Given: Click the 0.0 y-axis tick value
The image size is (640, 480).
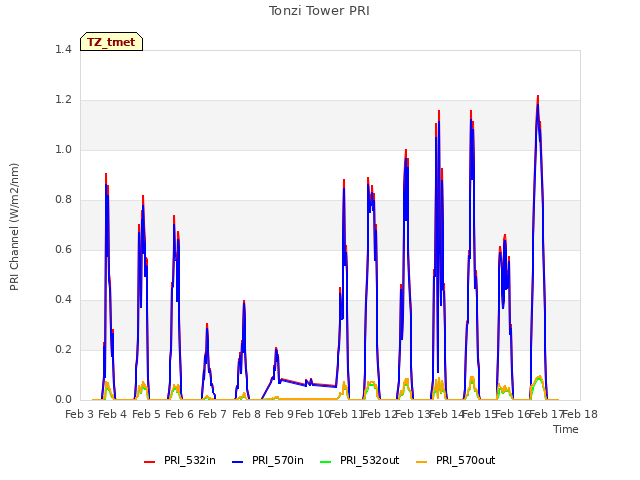Looking at the screenshot, I should [x=63, y=400].
